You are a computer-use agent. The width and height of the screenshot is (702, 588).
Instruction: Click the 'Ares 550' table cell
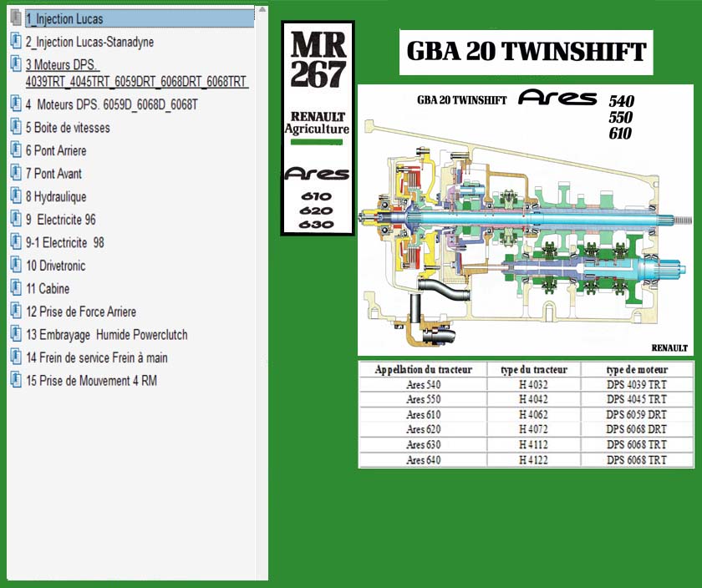tap(423, 399)
